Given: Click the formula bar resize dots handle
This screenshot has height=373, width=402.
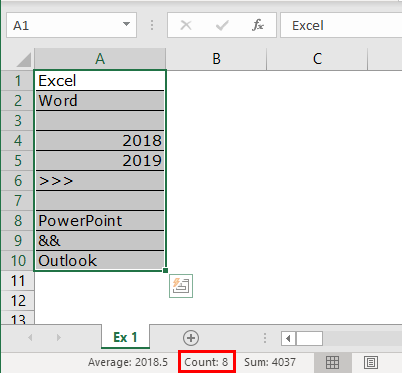Looking at the screenshot, I should (x=152, y=25).
